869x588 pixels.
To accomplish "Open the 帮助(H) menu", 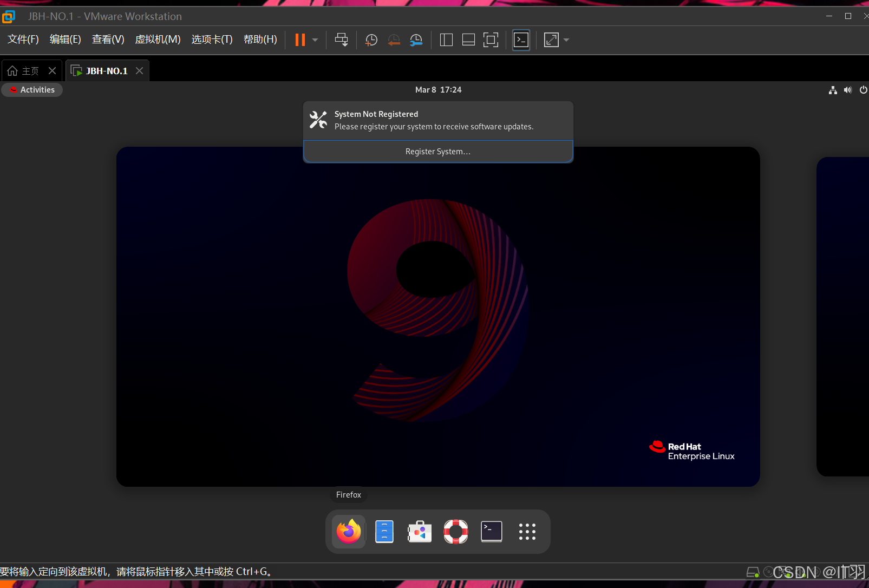I will pyautogui.click(x=260, y=40).
